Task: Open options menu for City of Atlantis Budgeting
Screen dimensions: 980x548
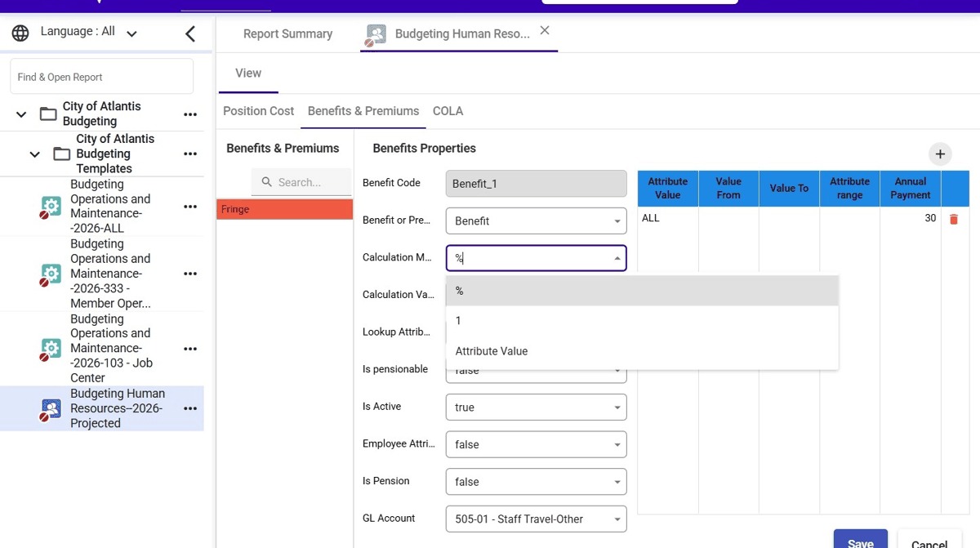Action: (x=190, y=114)
